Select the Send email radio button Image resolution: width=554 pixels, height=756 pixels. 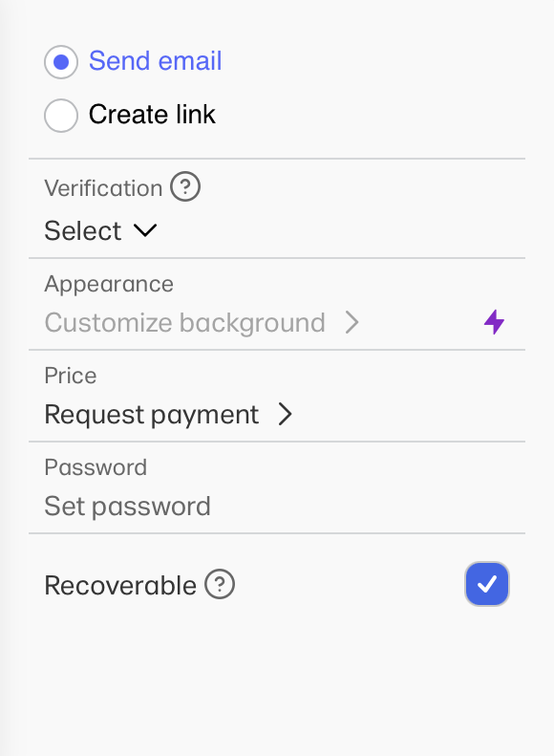61,62
